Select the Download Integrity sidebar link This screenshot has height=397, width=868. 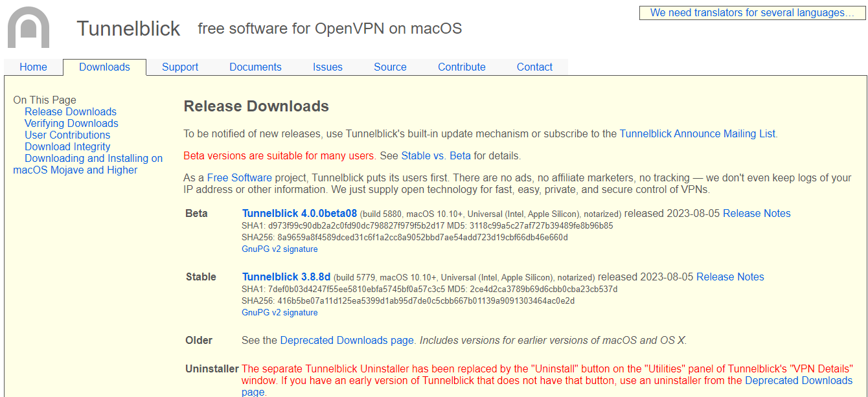[x=67, y=146]
